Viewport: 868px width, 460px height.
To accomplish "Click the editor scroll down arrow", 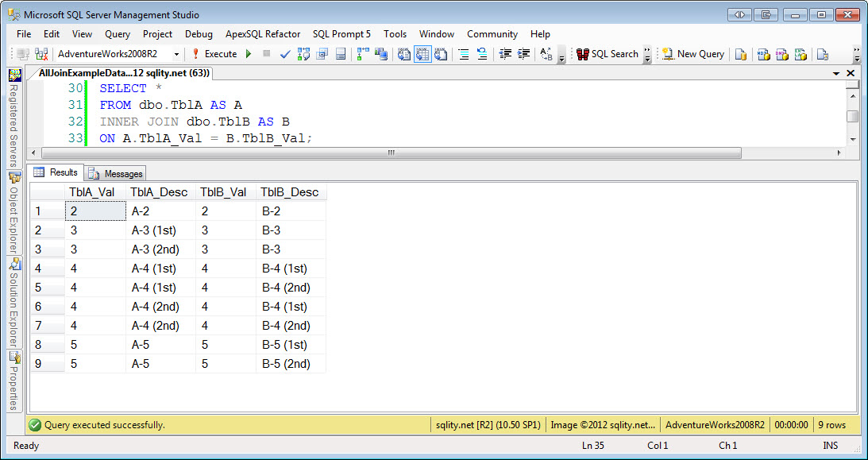I will (x=853, y=139).
